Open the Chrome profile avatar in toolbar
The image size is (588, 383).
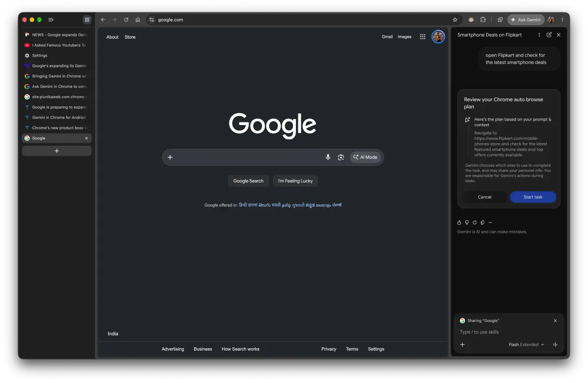[551, 20]
